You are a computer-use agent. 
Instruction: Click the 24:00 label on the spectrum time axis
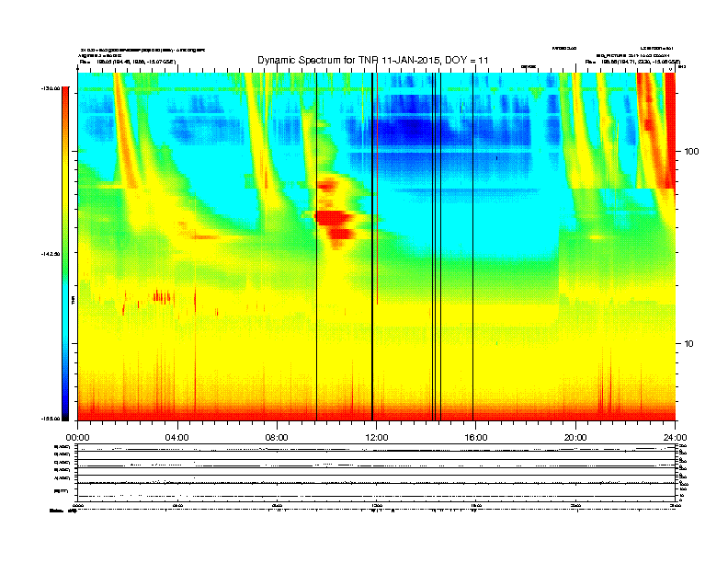pyautogui.click(x=675, y=438)
